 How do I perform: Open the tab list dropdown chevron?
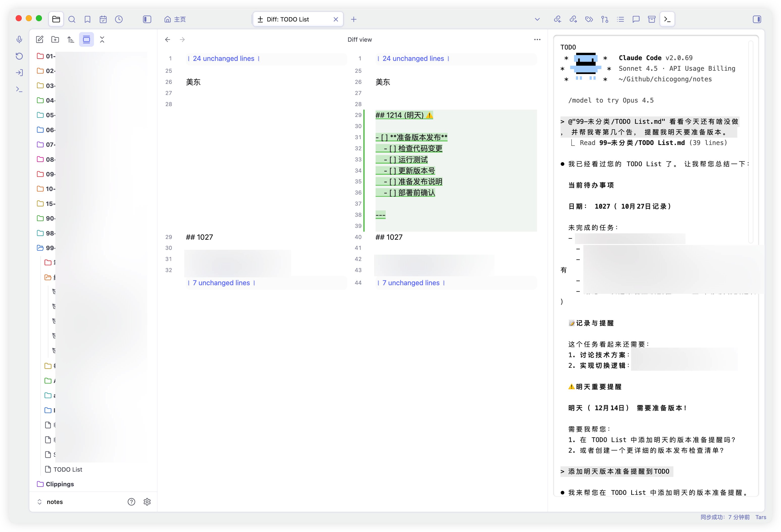(537, 19)
